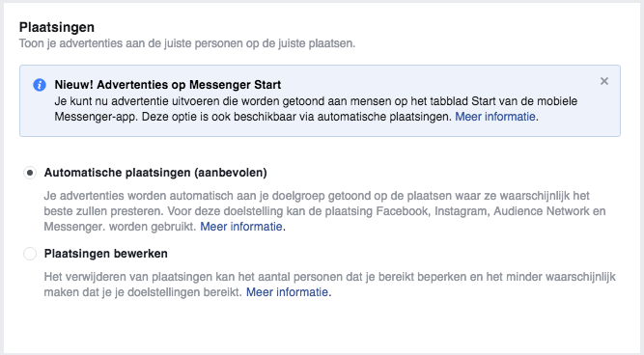Open Meer informatie link in blue banner

point(495,117)
